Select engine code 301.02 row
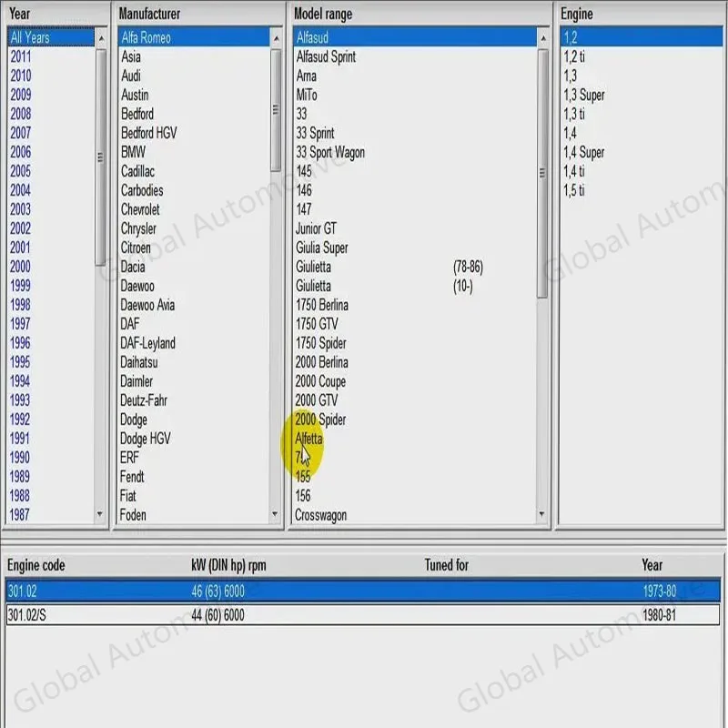This screenshot has width=728, height=728. coord(363,591)
